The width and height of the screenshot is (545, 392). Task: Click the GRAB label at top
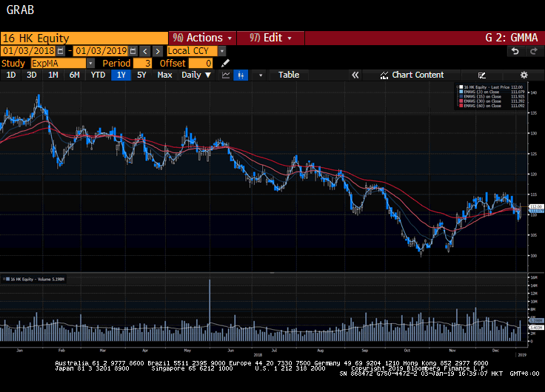20,10
